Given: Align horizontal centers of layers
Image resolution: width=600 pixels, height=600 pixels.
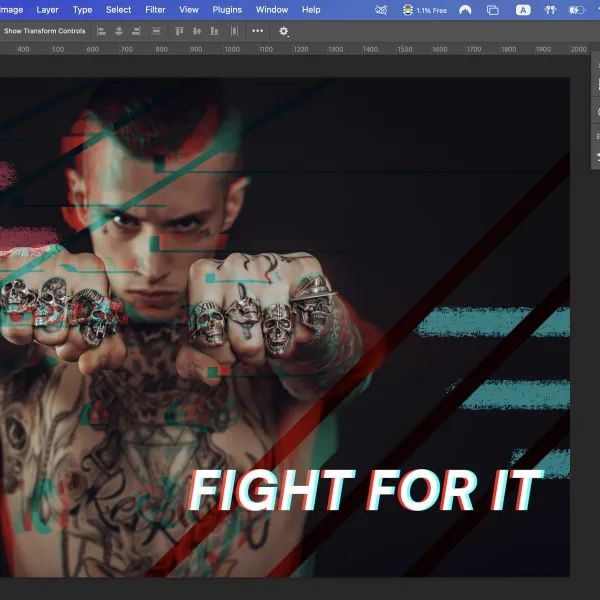Looking at the screenshot, I should coord(119,31).
